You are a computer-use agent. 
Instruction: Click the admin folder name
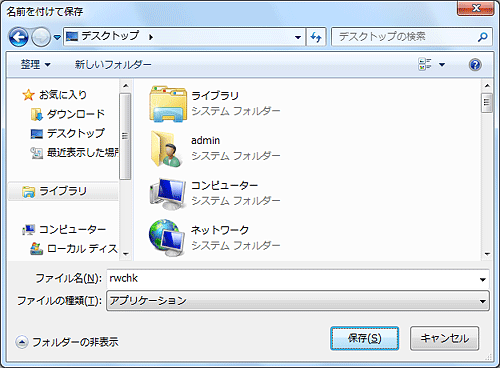point(205,141)
